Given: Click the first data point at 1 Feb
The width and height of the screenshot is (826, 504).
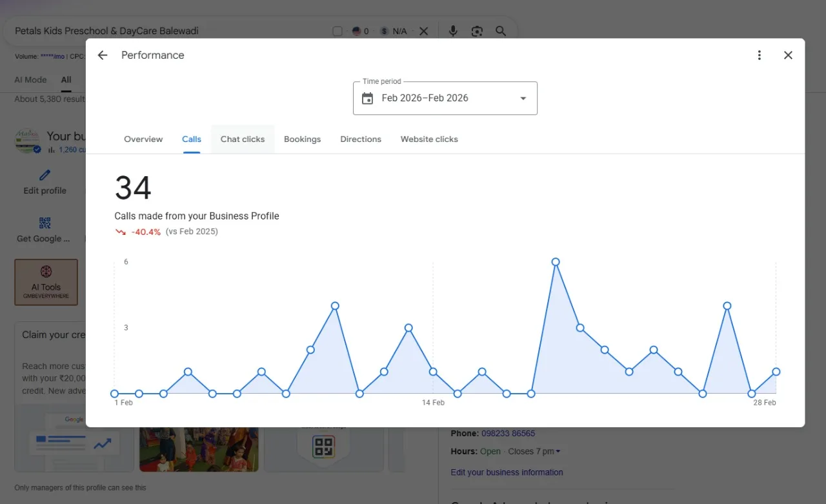Looking at the screenshot, I should [x=114, y=394].
